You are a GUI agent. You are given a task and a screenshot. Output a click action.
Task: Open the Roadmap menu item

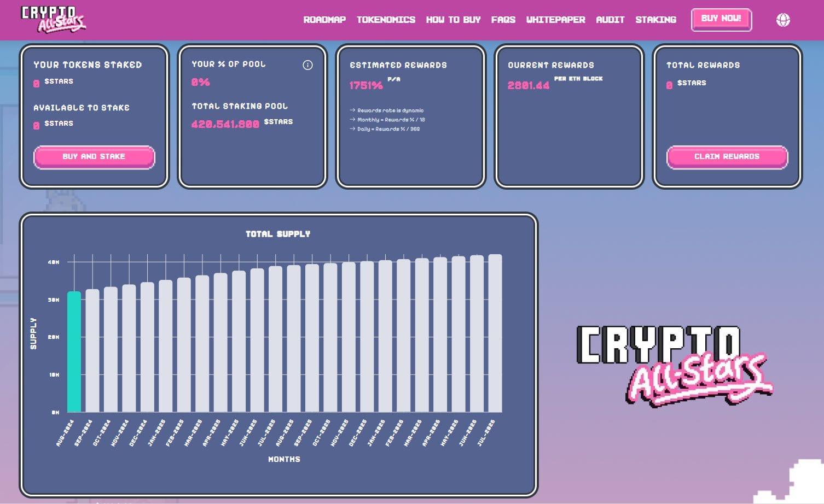(x=324, y=20)
